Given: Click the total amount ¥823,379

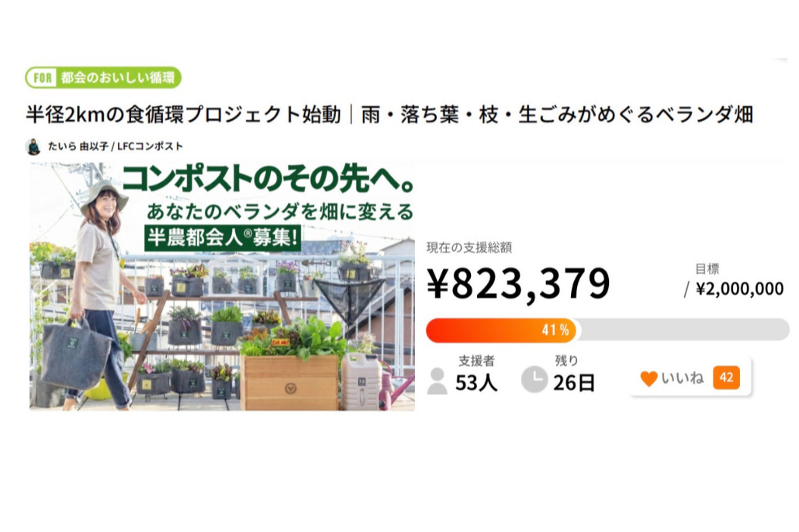Looking at the screenshot, I should click(x=518, y=284).
